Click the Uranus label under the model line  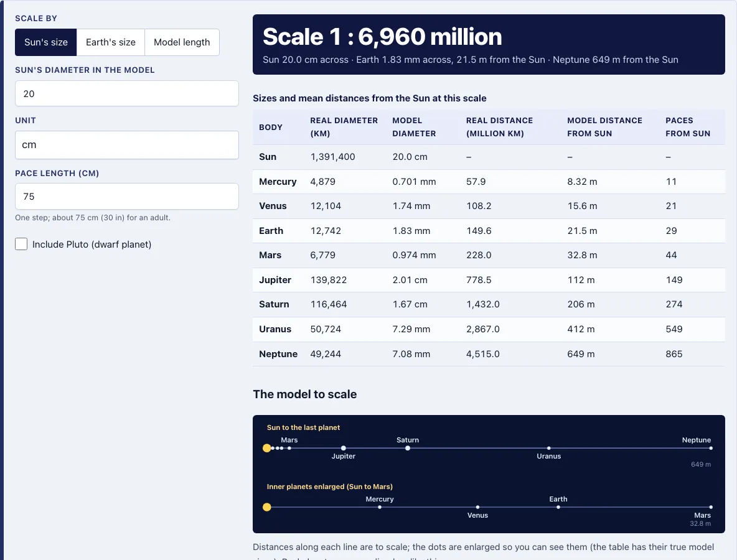[549, 456]
